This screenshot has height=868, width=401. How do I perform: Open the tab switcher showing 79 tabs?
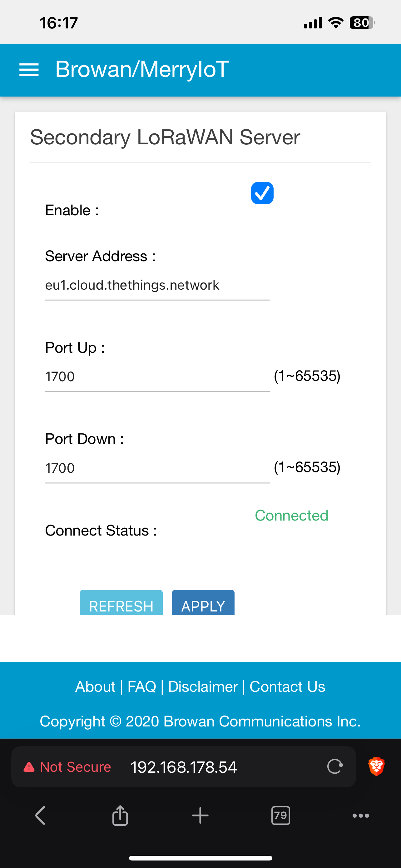[x=280, y=816]
